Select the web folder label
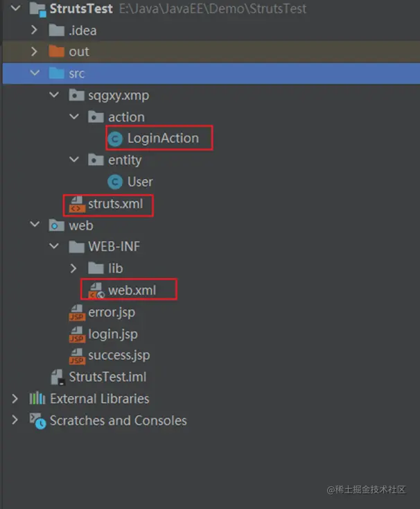Screen dimensions: 420x509 coord(81,225)
